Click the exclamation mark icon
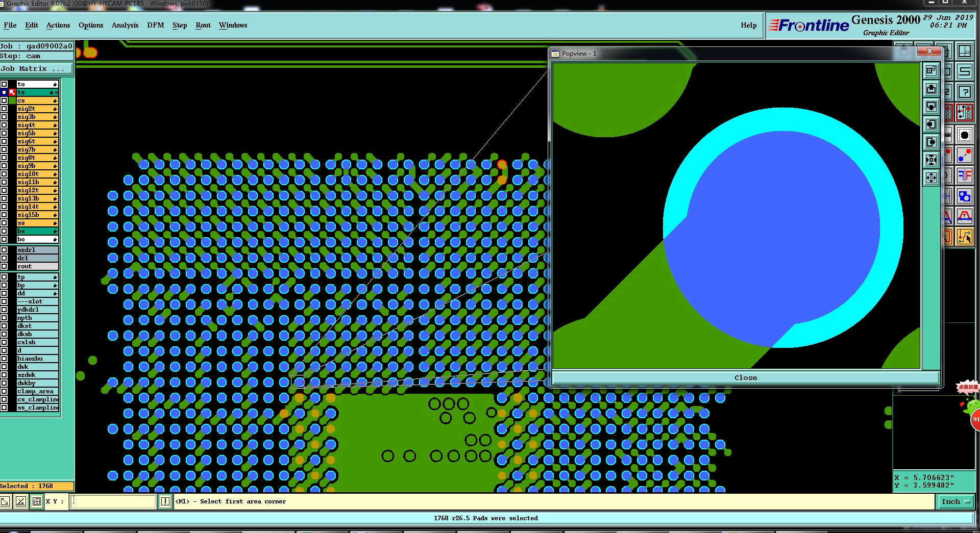This screenshot has width=980, height=533. tap(165, 501)
